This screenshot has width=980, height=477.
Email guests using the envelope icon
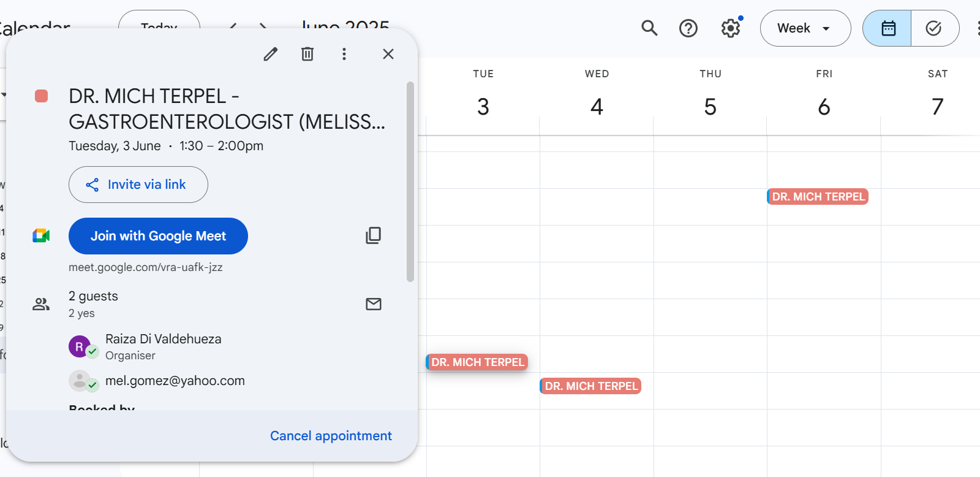(x=373, y=304)
